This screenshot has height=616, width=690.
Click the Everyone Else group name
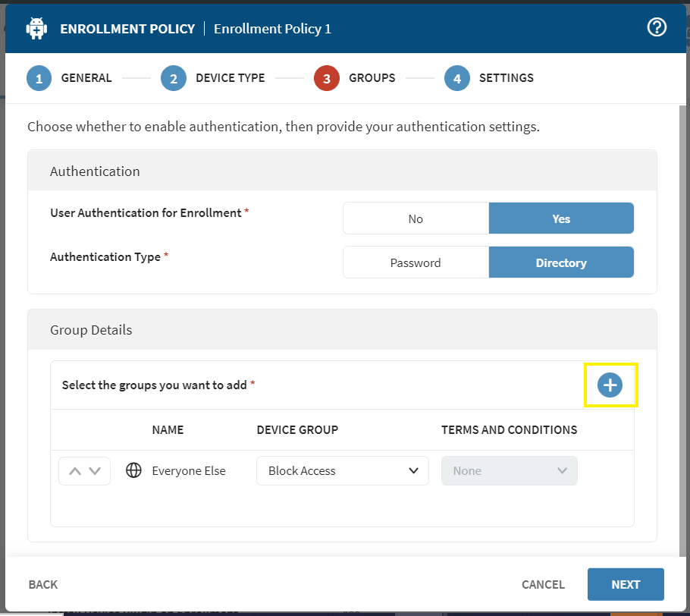coord(189,470)
